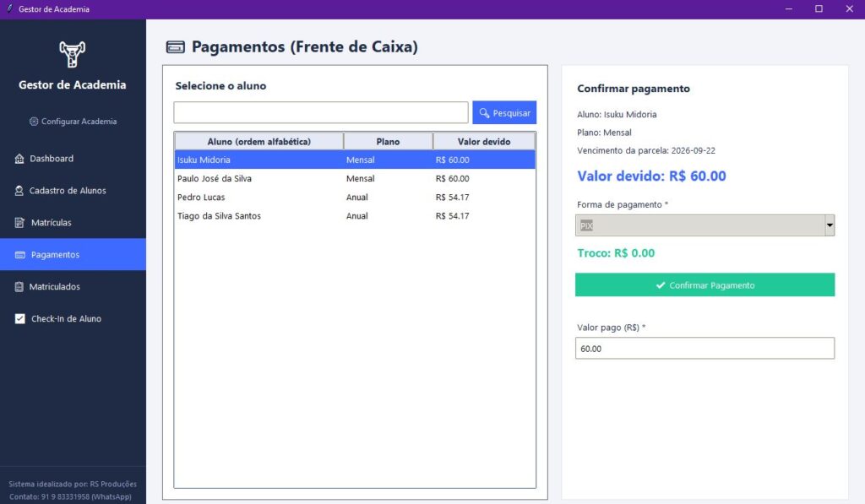865x504 pixels.
Task: Click the Pagamentos card icon in sidebar
Action: coord(20,255)
